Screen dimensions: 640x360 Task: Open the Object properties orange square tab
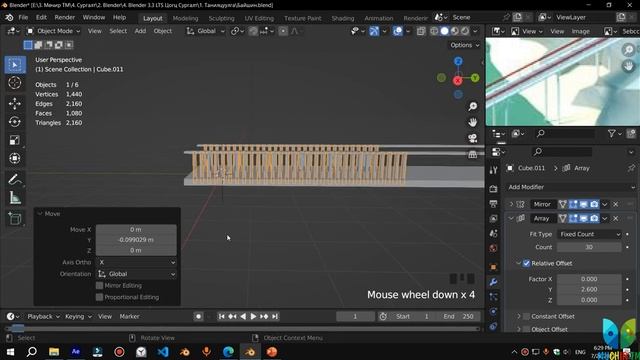(x=493, y=267)
